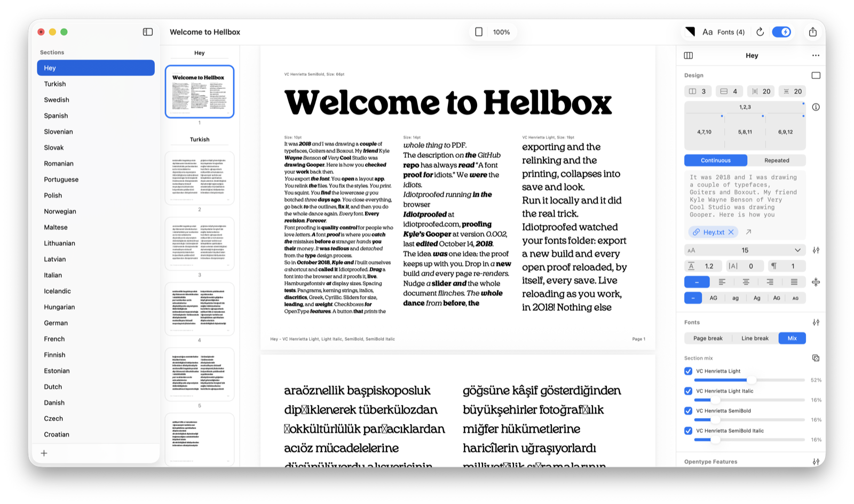Open the three-dot more options menu
Image resolution: width=854 pixels, height=504 pixels.
816,55
